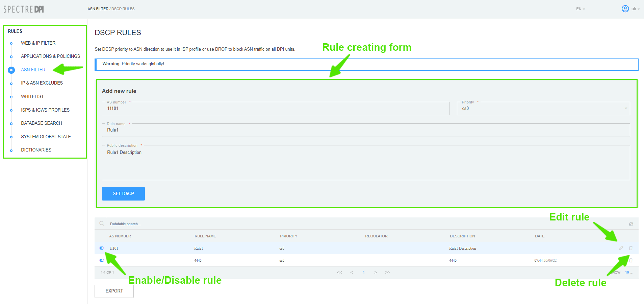Click the Export button
The image size is (644, 304).
(x=114, y=291)
